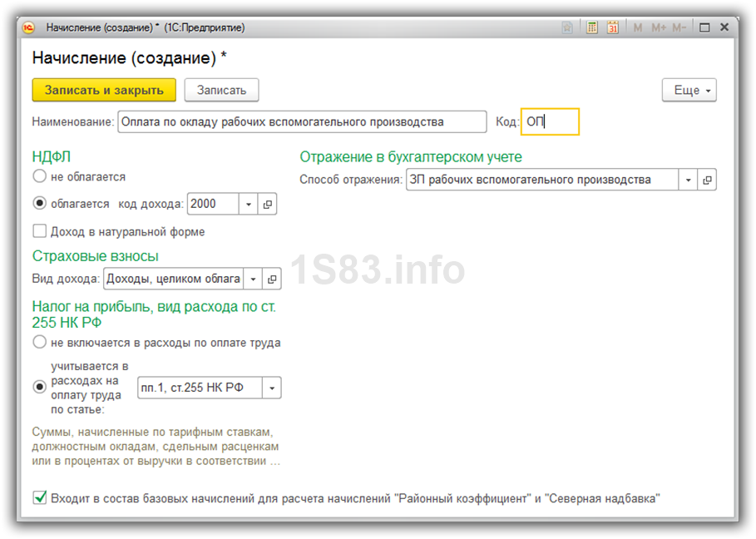Expand the Вид дохода dropdown list
Image resolution: width=756 pixels, height=539 pixels.
coord(254,279)
